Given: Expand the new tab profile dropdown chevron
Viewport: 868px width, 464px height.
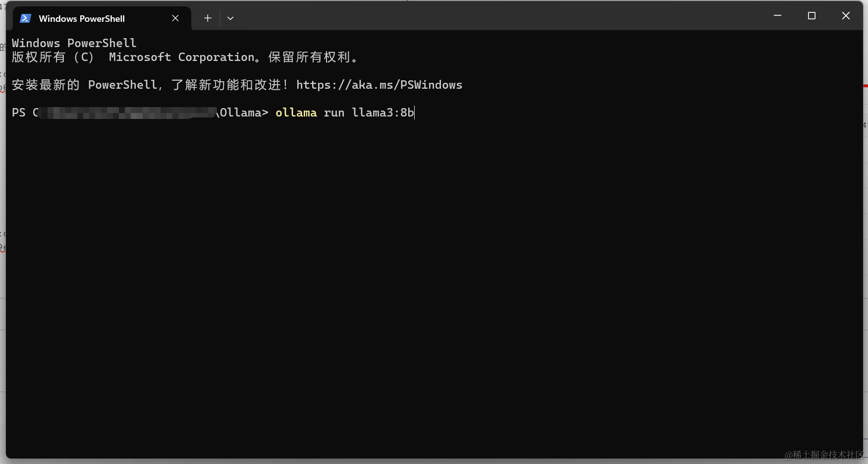Looking at the screenshot, I should (x=230, y=18).
